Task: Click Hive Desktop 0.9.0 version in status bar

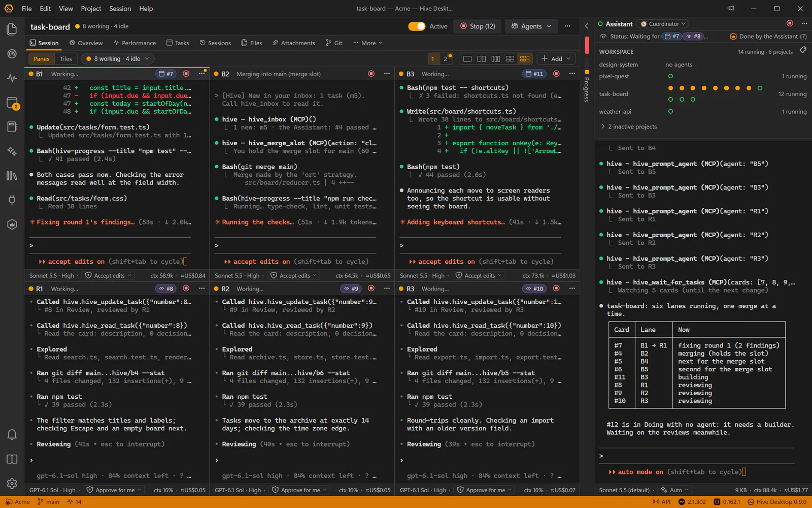Action: (777, 502)
